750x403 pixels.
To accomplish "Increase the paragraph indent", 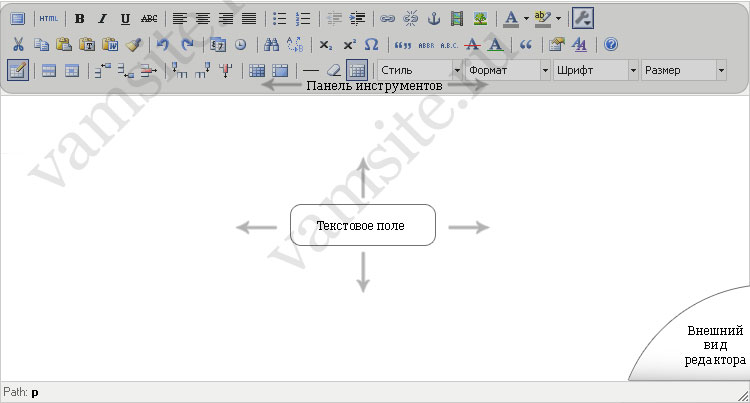I will click(x=357, y=19).
